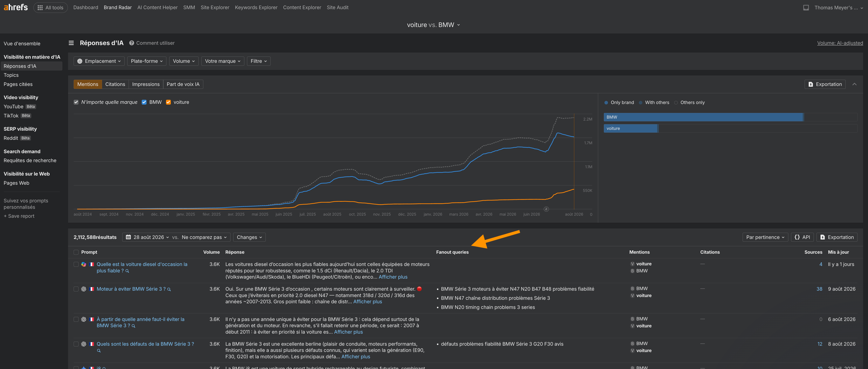Click the curly braces API icon
The width and height of the screenshot is (868, 369).
[797, 237]
